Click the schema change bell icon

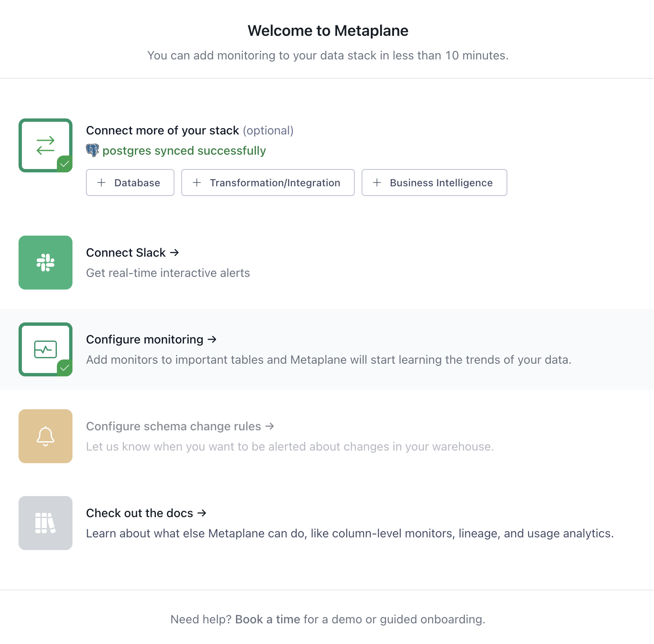point(46,436)
